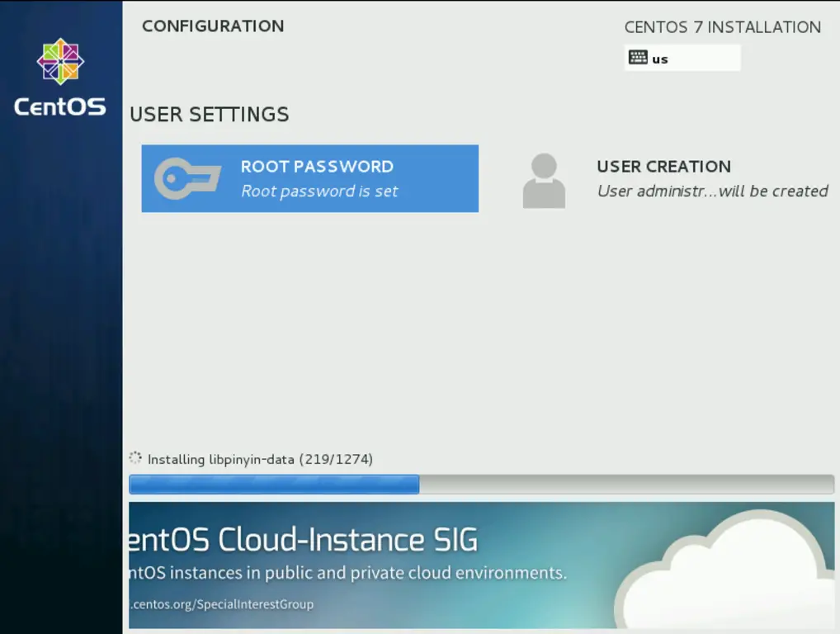Click the installing progress spinner icon
840x634 pixels.
click(135, 457)
